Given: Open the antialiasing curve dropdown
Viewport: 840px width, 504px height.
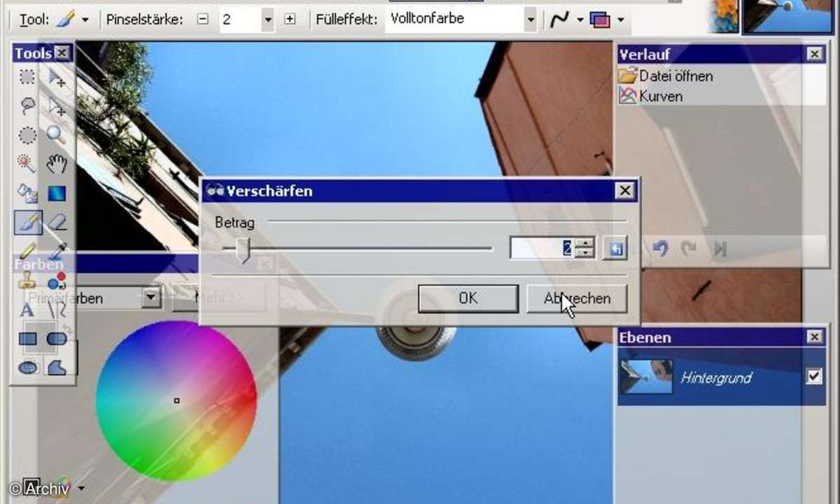Looking at the screenshot, I should click(580, 20).
